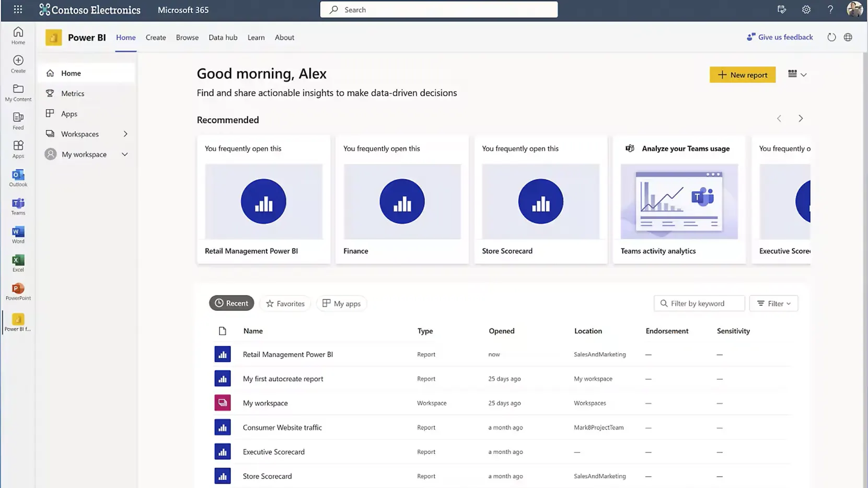Click the Store Scorecard report icon in the list
Image resolution: width=868 pixels, height=488 pixels.
click(223, 476)
